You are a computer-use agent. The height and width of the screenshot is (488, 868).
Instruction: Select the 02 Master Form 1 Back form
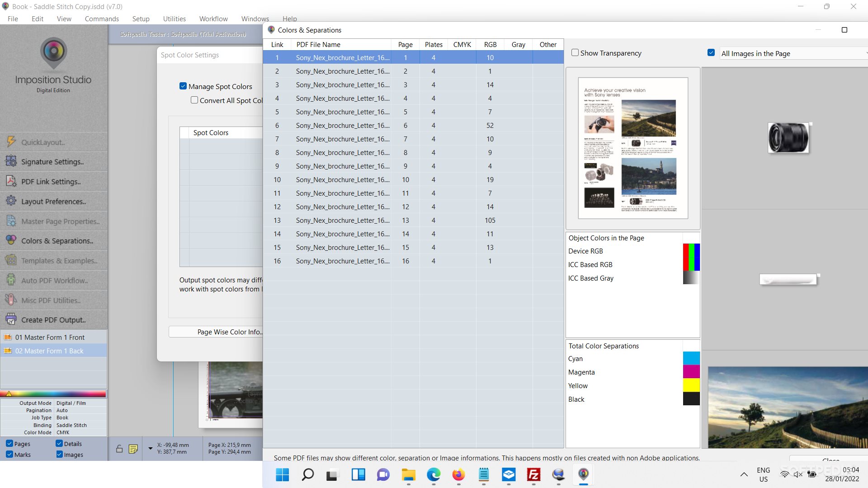54,351
